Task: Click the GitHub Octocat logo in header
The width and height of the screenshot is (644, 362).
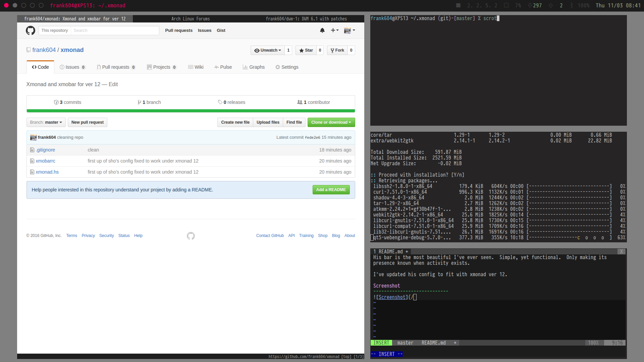Action: (x=31, y=31)
